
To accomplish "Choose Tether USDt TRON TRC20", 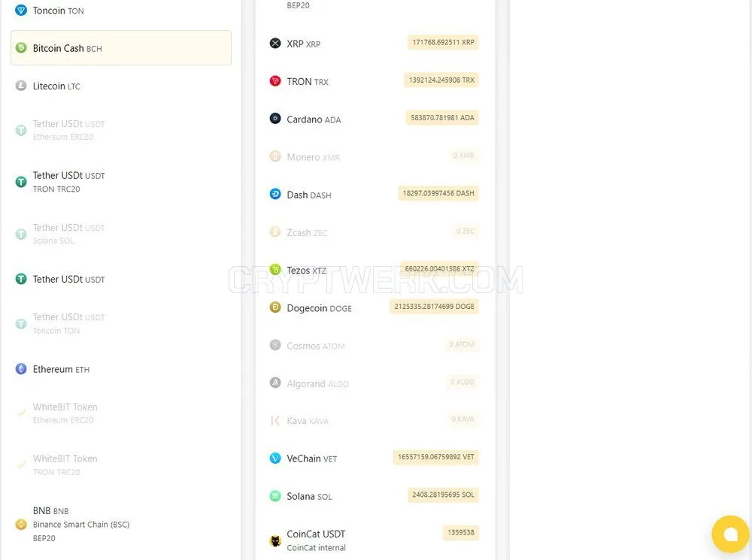I will pyautogui.click(x=121, y=182).
